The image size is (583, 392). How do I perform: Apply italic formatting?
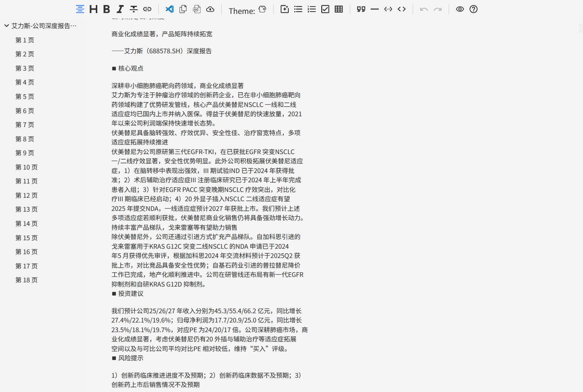click(120, 9)
